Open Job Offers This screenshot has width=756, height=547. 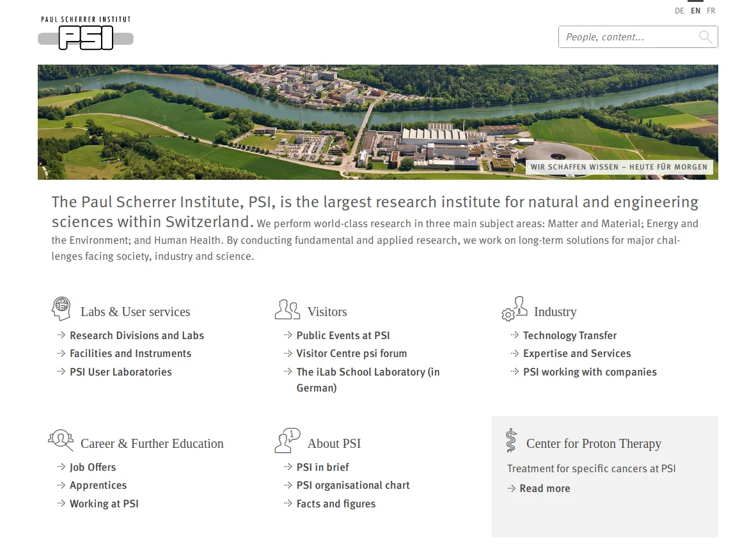93,467
